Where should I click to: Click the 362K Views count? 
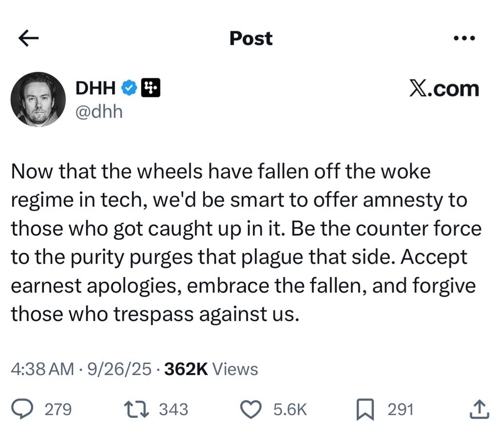point(211,370)
